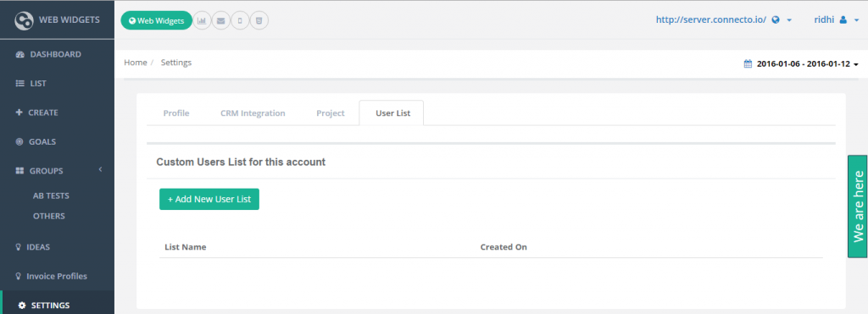Go to the Home breadcrumb link

coord(136,63)
